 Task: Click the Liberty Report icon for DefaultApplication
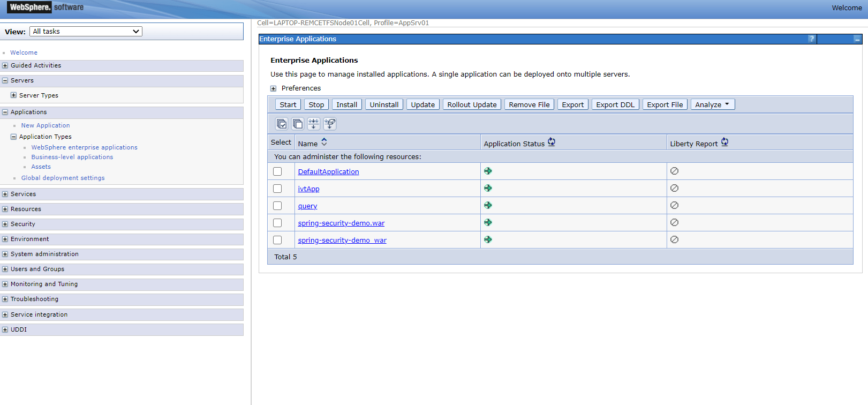675,171
